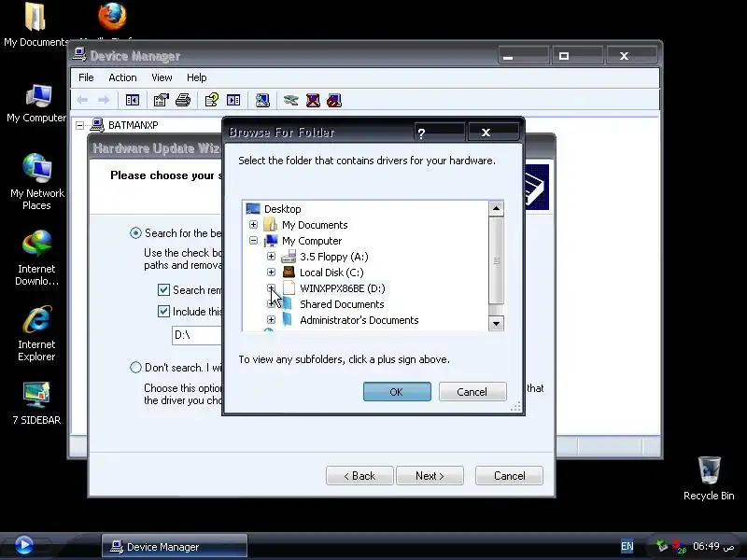Select WINXPPX86BE (D:) drive in tree
This screenshot has height=560, width=747.
[343, 288]
